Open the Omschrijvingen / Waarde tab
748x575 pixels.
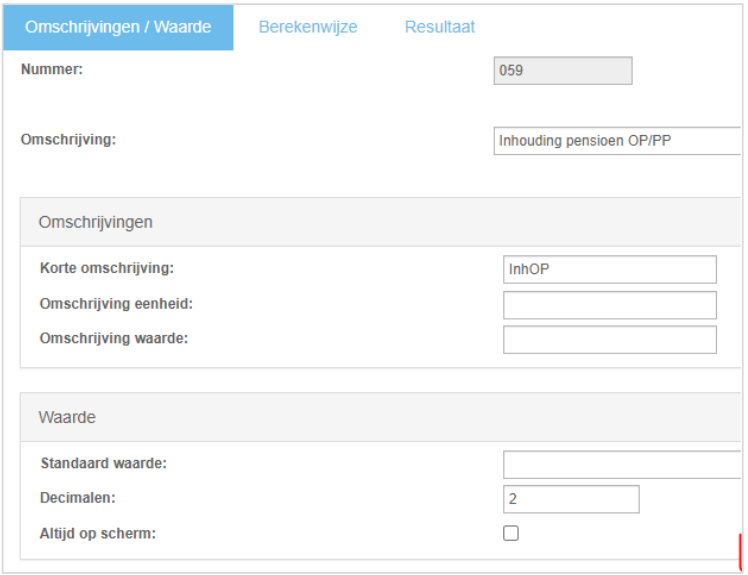pyautogui.click(x=118, y=27)
